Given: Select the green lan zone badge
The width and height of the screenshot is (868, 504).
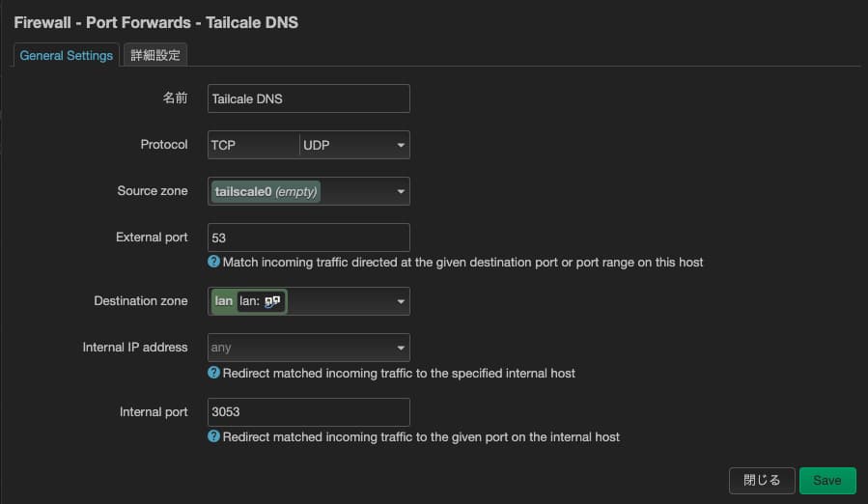Looking at the screenshot, I should tap(224, 301).
